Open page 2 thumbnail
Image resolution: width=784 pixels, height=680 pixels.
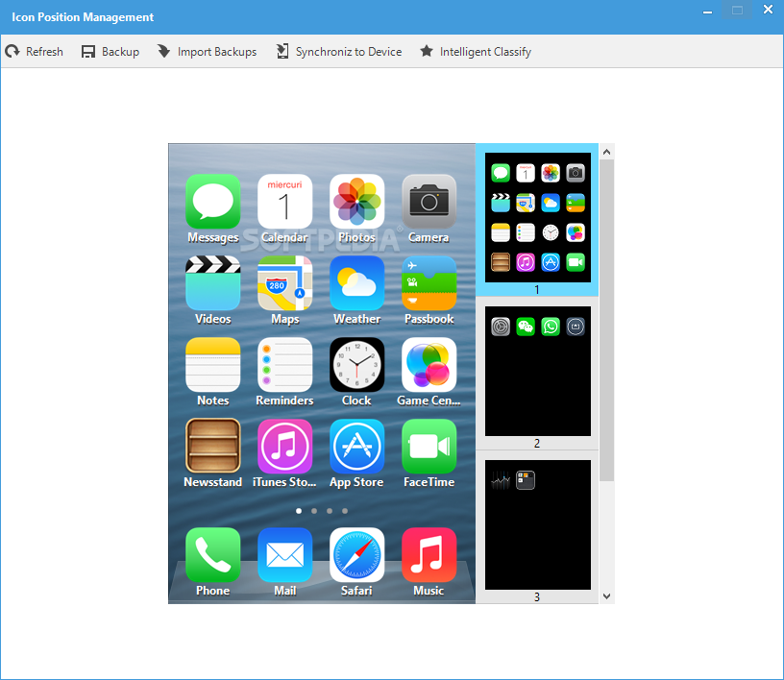(x=537, y=371)
